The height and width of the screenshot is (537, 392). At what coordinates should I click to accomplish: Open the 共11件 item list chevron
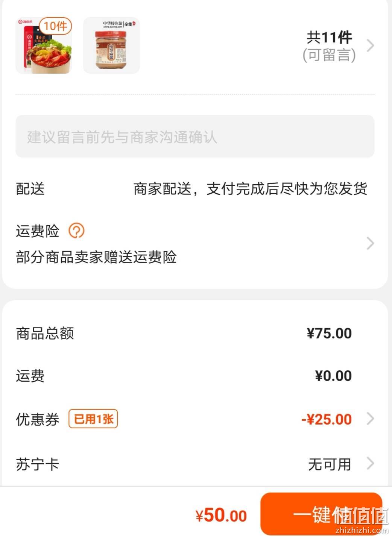371,46
